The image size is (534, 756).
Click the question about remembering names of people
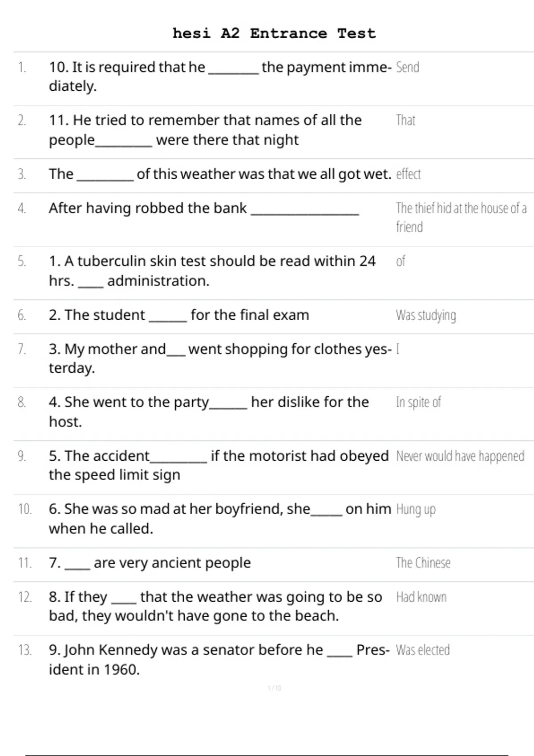click(x=205, y=130)
